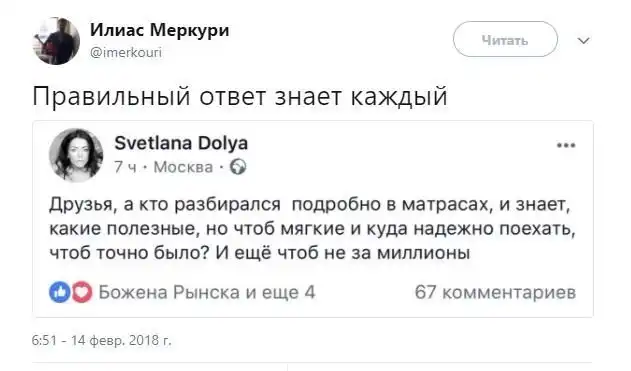Click the red heart reaction icon

tap(82, 292)
